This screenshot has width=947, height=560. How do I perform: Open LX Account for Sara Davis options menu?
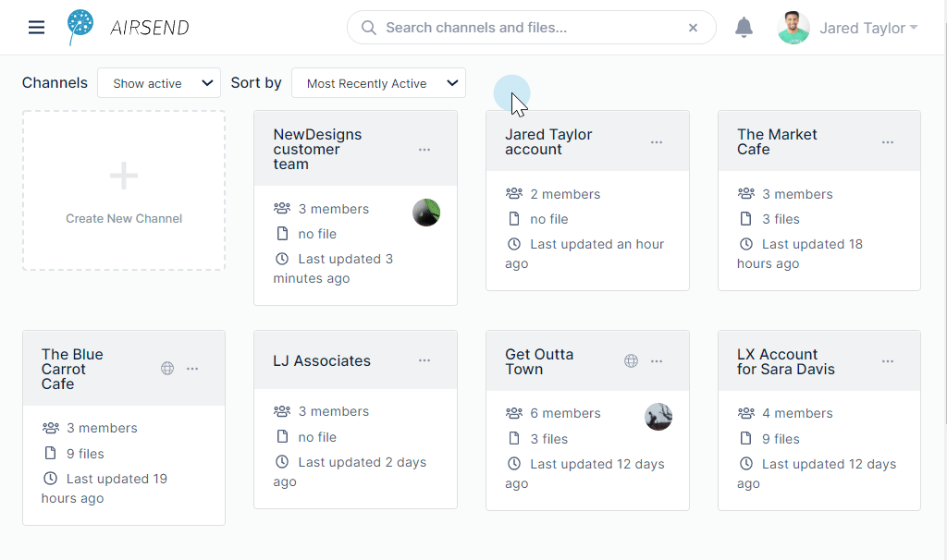888,361
